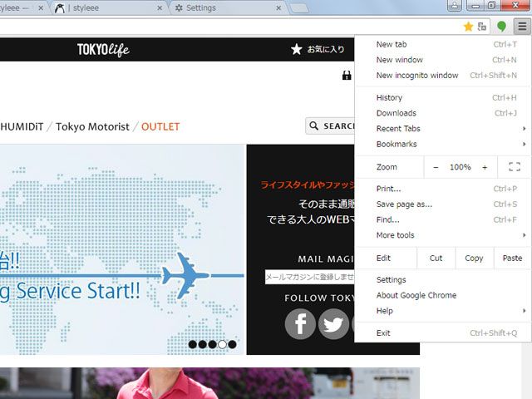The height and width of the screenshot is (399, 532).
Task: Open the OUTLET link in navigation
Action: [x=160, y=127]
